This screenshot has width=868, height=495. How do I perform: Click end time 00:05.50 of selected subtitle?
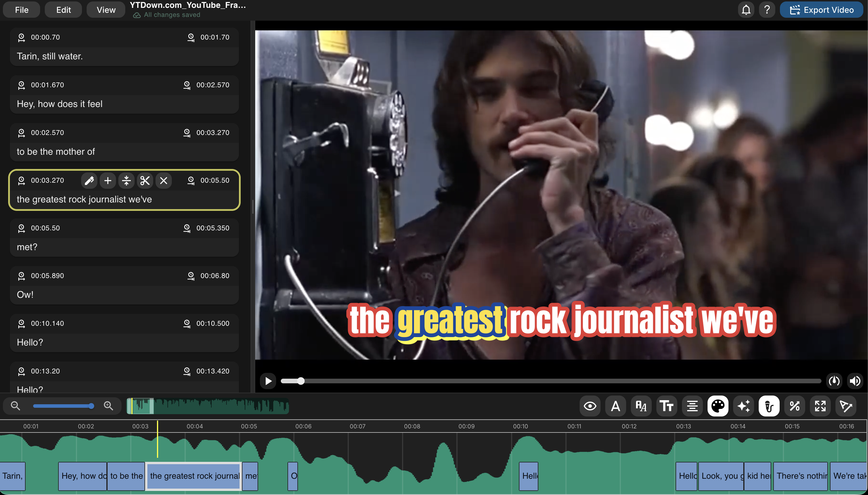215,181
